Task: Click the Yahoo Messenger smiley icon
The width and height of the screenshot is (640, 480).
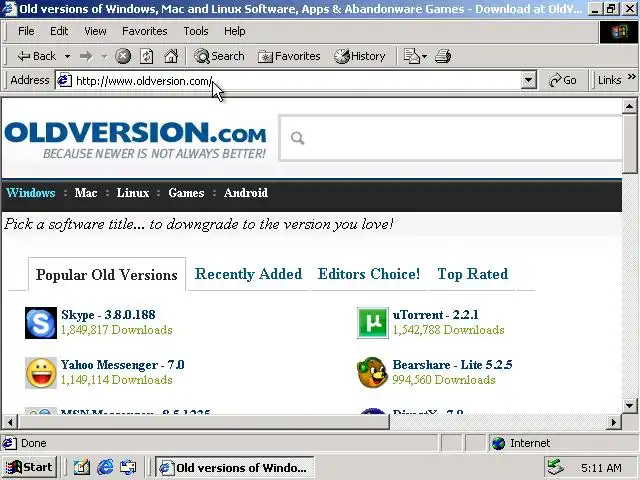Action: (x=41, y=373)
